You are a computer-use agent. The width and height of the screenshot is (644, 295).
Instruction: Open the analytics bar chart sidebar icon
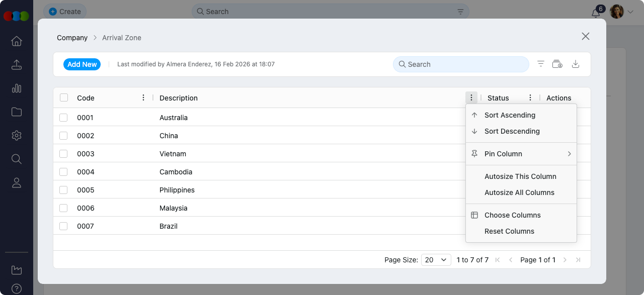[17, 88]
